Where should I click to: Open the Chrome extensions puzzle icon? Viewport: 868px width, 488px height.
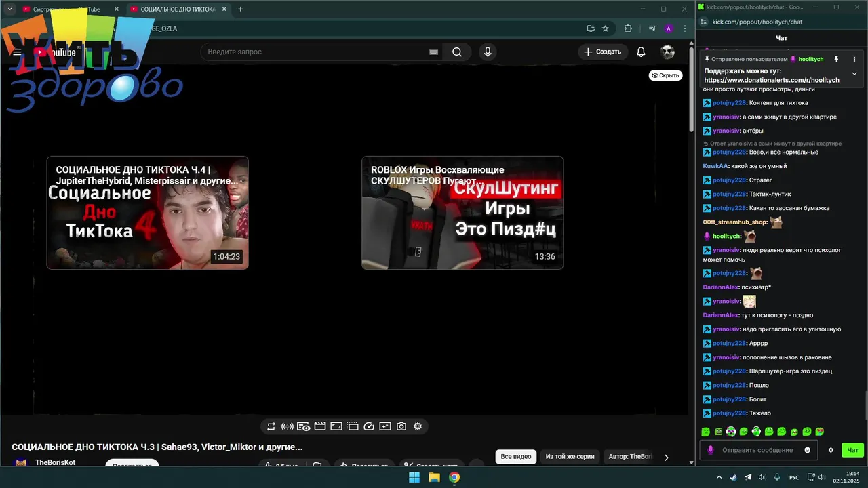point(628,28)
